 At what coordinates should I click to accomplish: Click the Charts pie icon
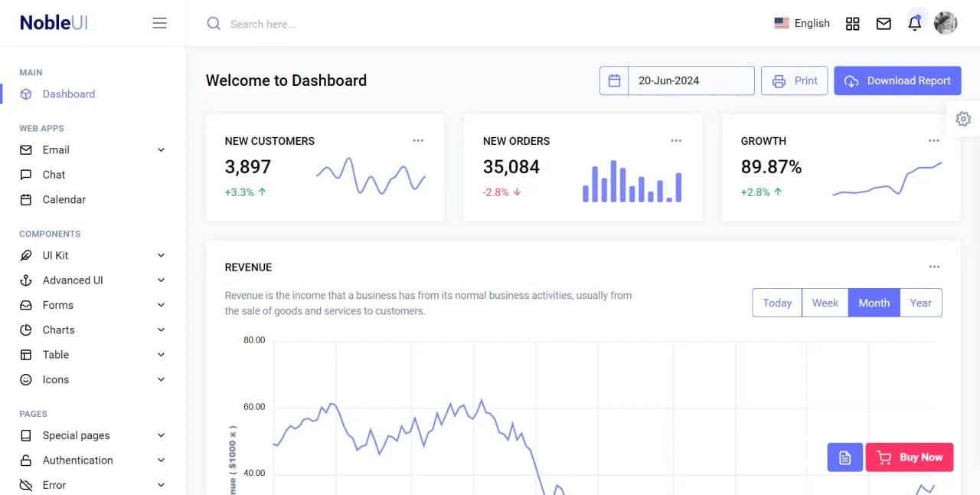coord(26,330)
